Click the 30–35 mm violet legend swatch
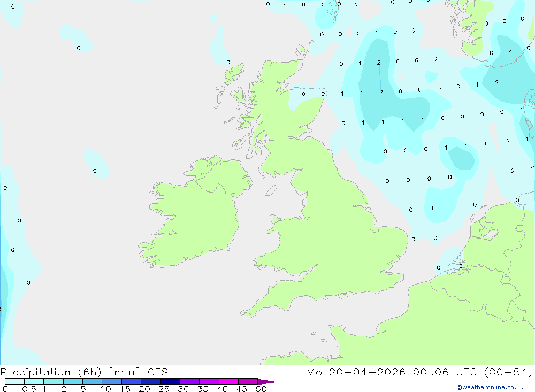The image size is (535, 392). [190, 381]
